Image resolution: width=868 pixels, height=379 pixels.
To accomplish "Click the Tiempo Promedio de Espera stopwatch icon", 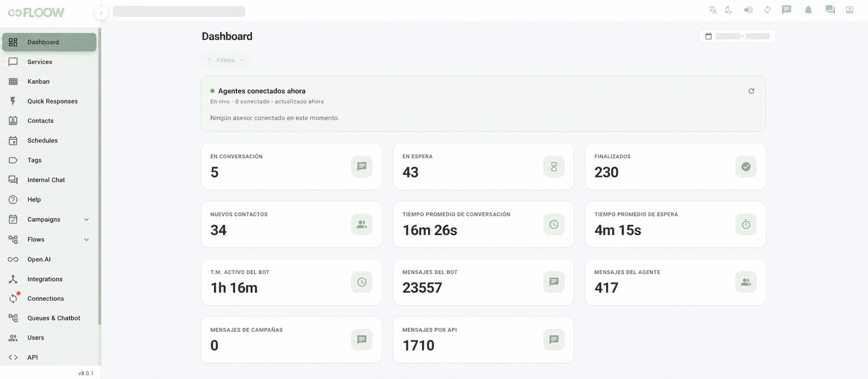I will click(x=746, y=224).
